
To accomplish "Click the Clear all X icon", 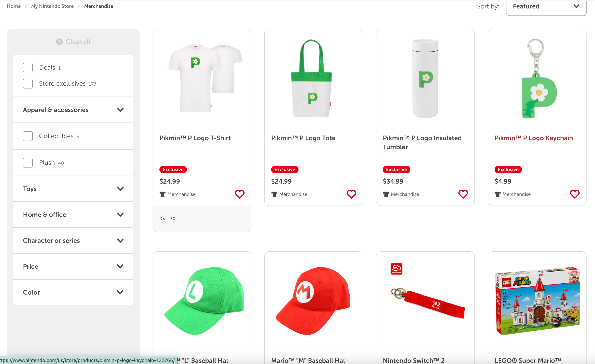I will click(59, 42).
